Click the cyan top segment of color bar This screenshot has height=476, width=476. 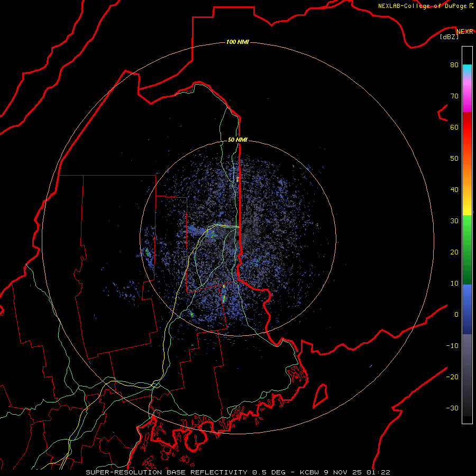coord(467,69)
